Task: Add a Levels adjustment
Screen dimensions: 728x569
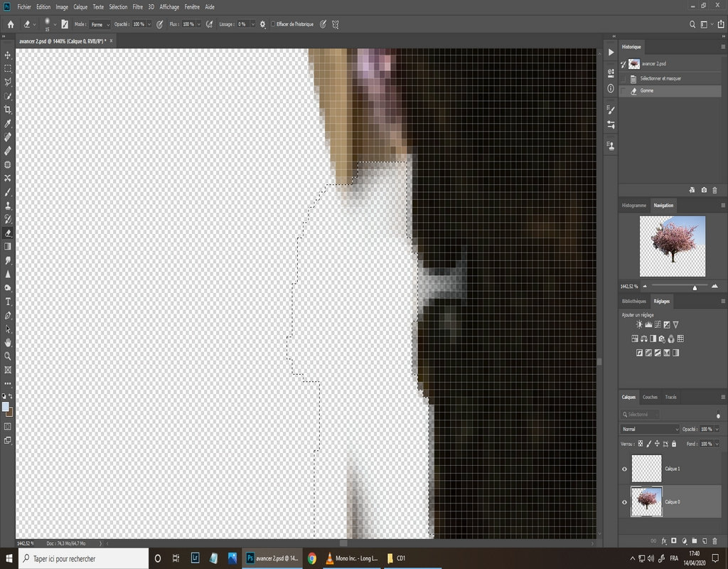Action: (x=648, y=324)
